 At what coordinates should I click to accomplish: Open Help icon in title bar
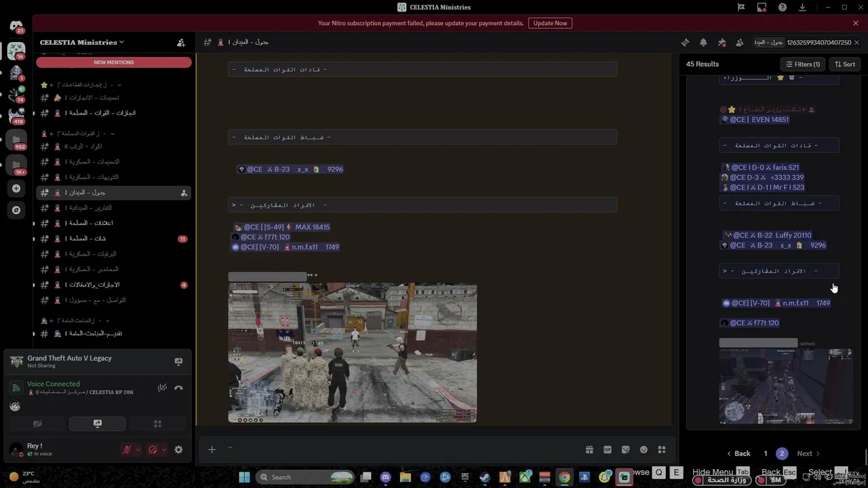pos(783,7)
